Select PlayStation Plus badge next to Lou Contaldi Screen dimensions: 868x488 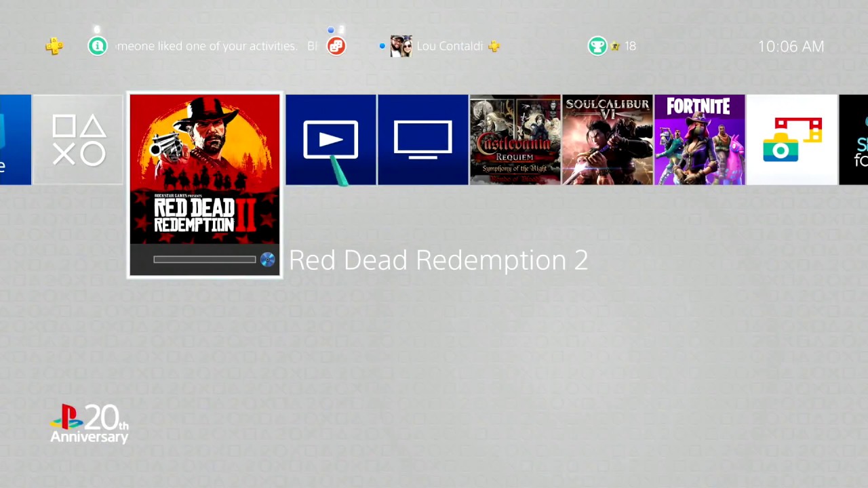494,46
